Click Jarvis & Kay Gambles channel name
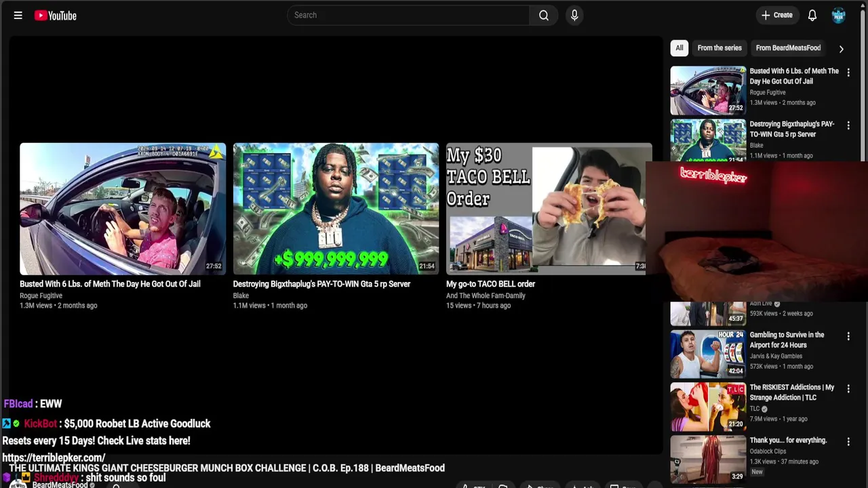 (776, 356)
